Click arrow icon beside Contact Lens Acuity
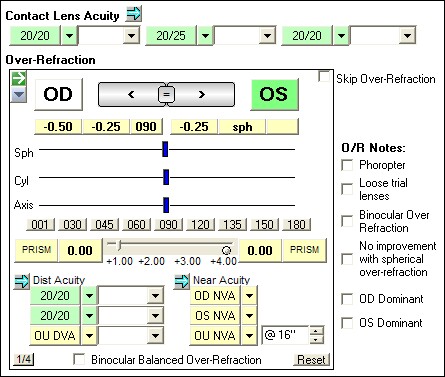 coord(134,14)
